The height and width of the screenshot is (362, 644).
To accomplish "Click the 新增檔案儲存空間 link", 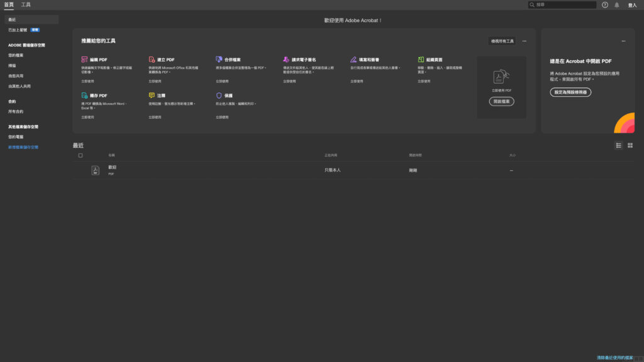I will [23, 147].
